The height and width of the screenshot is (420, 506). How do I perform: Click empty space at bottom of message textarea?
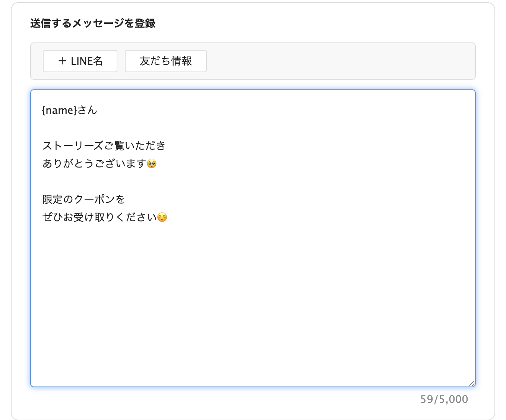(253, 316)
